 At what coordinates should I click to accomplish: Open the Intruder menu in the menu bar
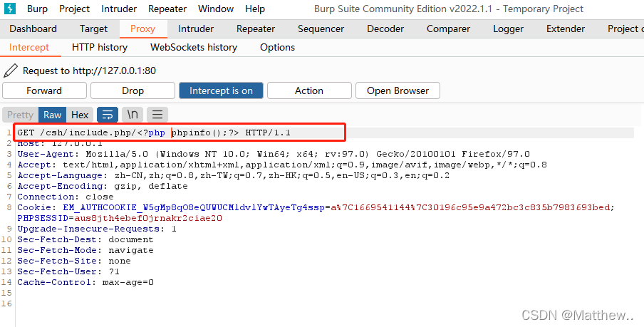pos(119,9)
